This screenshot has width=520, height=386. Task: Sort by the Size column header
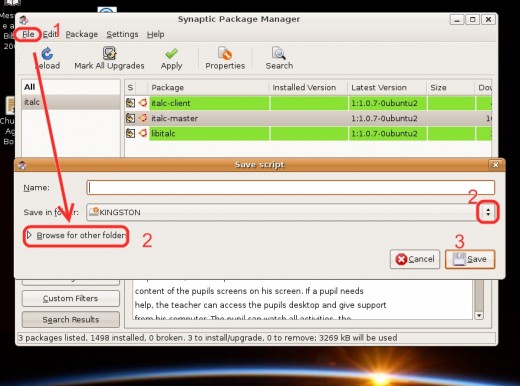450,87
